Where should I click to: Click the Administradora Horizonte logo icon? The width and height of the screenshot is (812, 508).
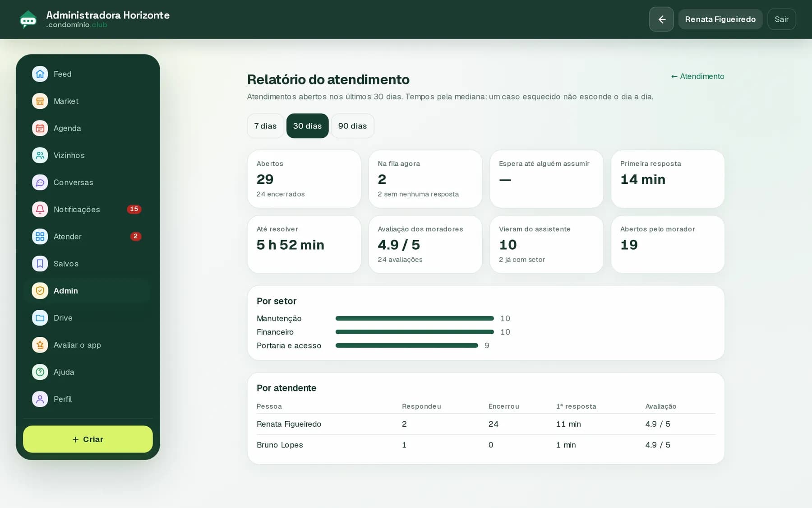[x=28, y=19]
